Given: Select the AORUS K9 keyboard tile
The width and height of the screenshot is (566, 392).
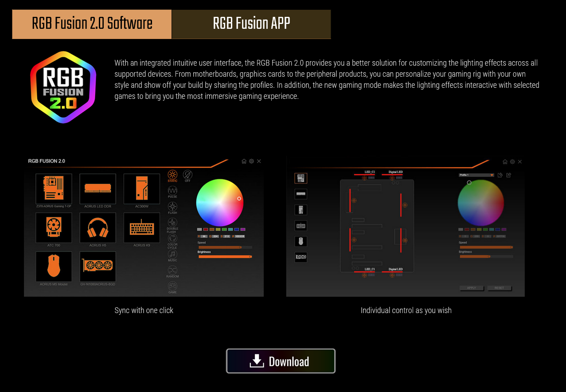Looking at the screenshot, I should pyautogui.click(x=142, y=227).
